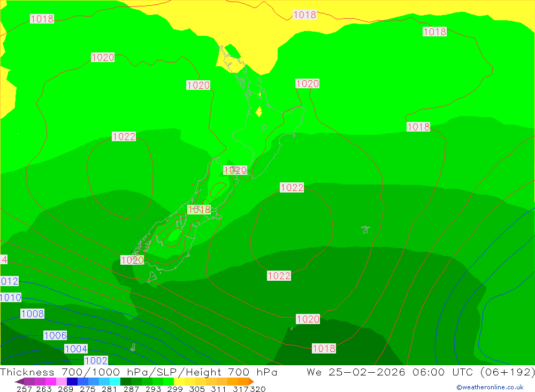Click the 1018 label in top-left corner
Image resolution: width=535 pixels, height=392 pixels.
coord(42,19)
